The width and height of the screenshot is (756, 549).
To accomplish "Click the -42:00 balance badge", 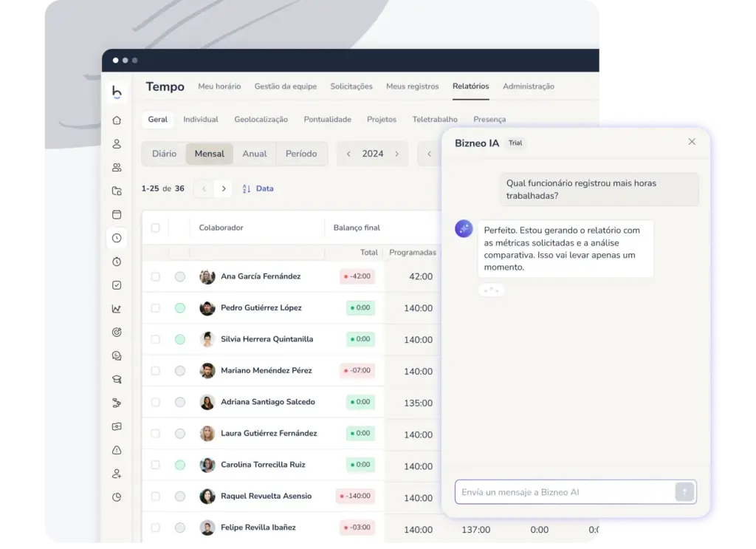I will [x=357, y=276].
